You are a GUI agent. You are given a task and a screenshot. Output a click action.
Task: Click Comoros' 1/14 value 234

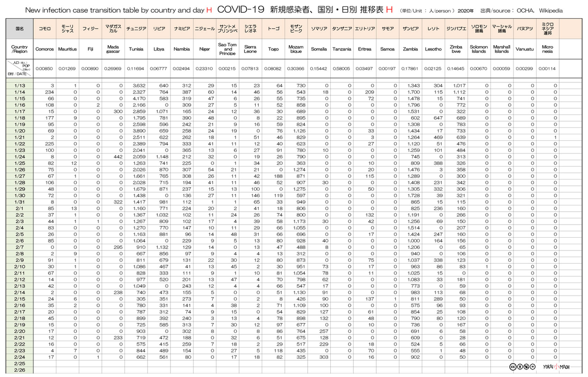(x=49, y=92)
